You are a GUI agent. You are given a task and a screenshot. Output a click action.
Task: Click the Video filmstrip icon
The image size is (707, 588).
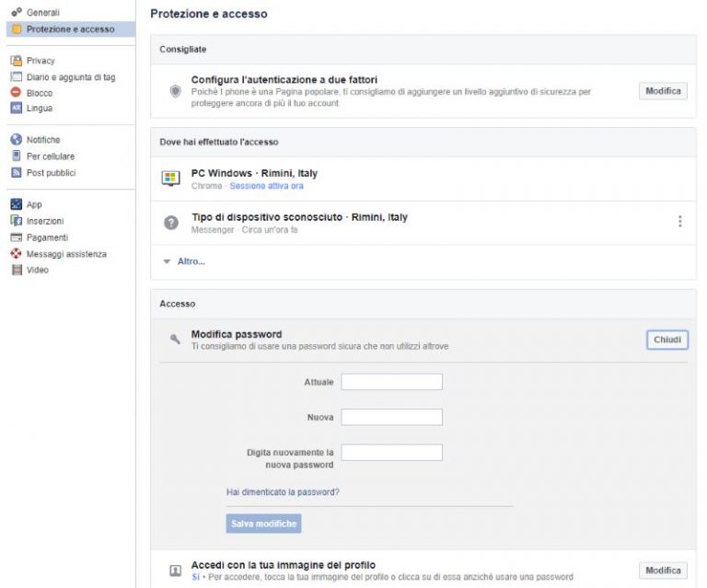pos(16,271)
